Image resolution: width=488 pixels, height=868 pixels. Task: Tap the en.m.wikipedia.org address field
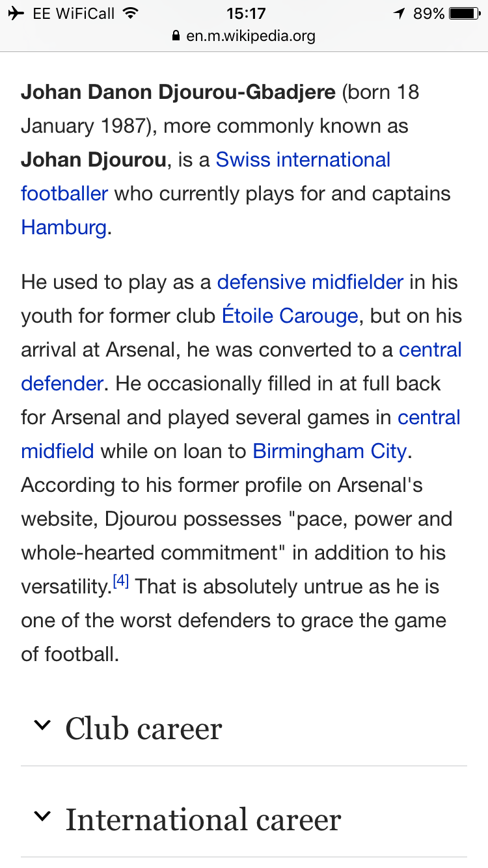tap(244, 36)
